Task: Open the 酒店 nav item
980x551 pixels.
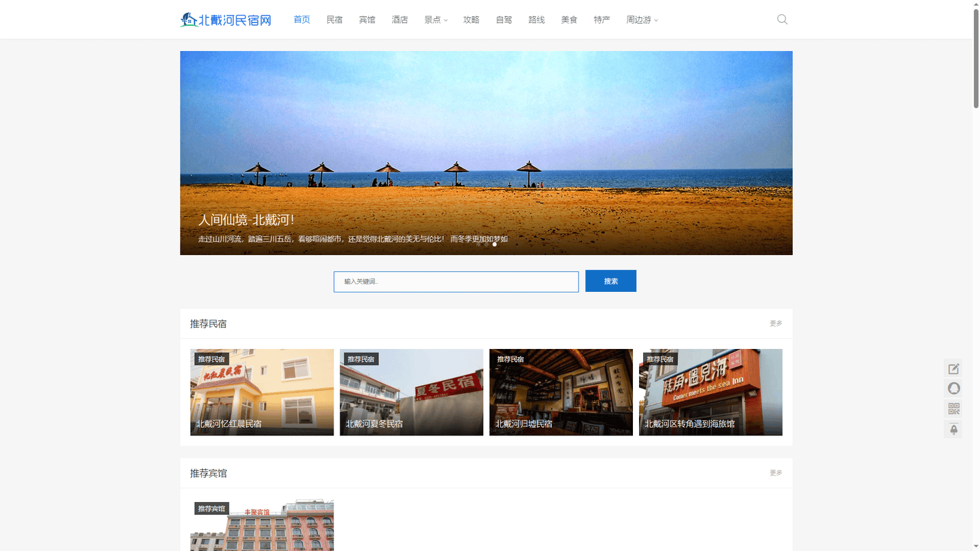Action: point(399,20)
